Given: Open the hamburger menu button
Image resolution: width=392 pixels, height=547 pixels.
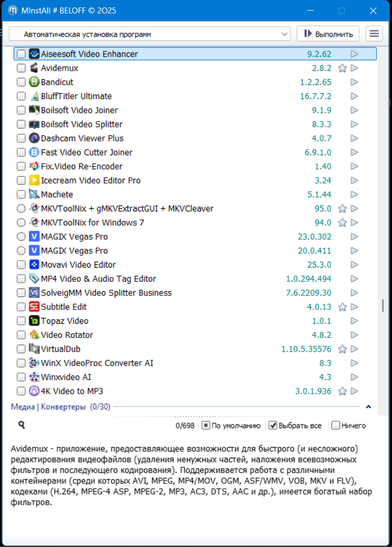Looking at the screenshot, I should tap(374, 34).
